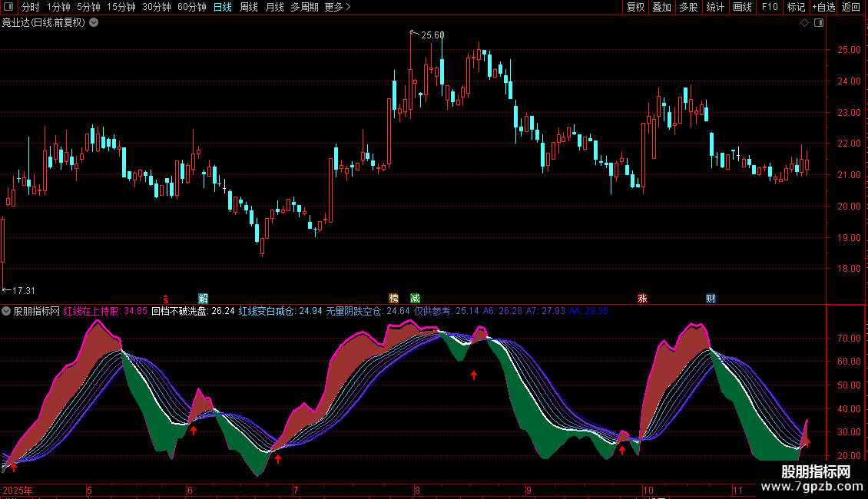Select the 60分钟 timeframe
Image resolution: width=868 pixels, height=499 pixels.
tap(191, 7)
